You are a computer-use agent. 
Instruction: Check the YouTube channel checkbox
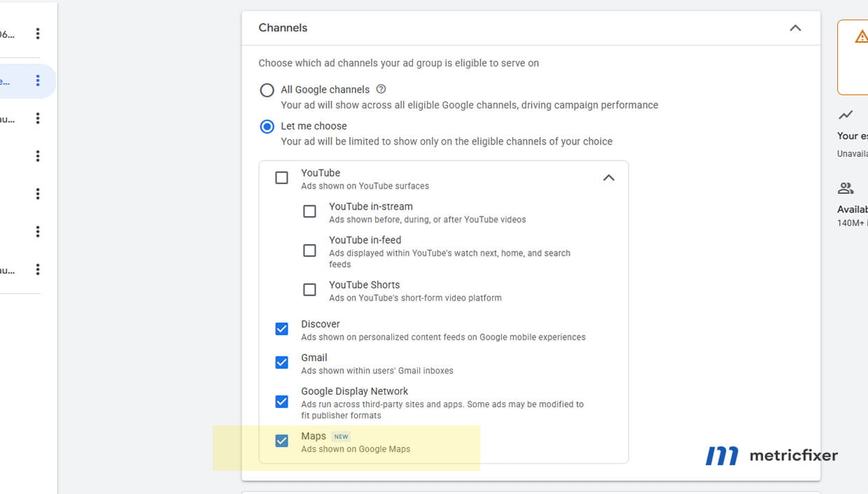281,178
